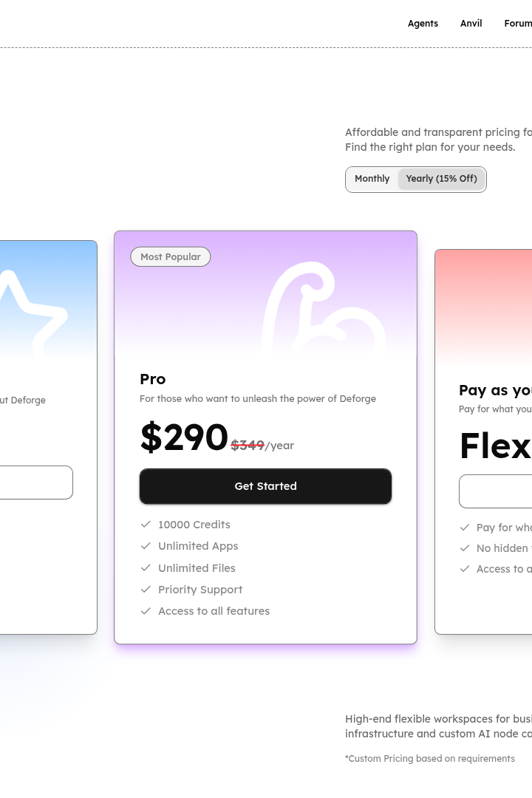Click the checkmark beside 10000 Credits
532x798 pixels.
[146, 524]
